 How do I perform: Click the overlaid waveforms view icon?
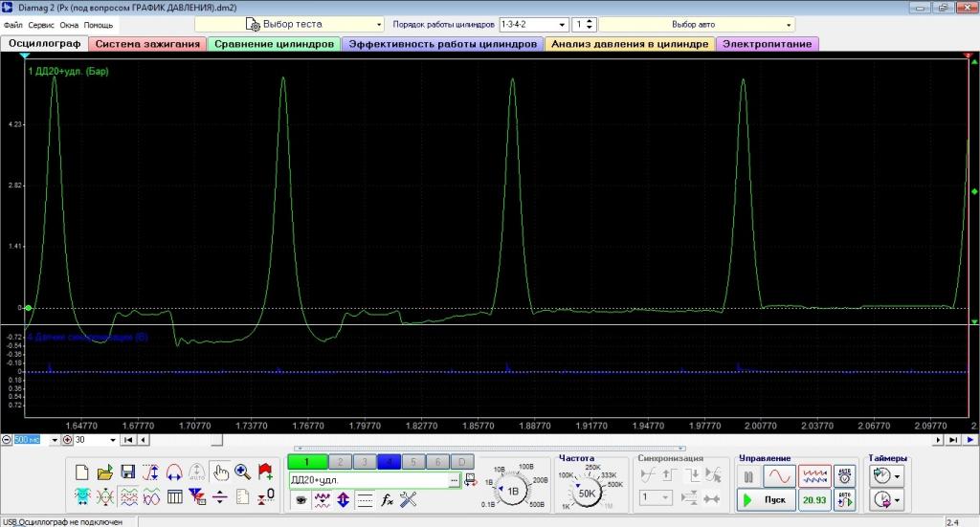click(151, 497)
